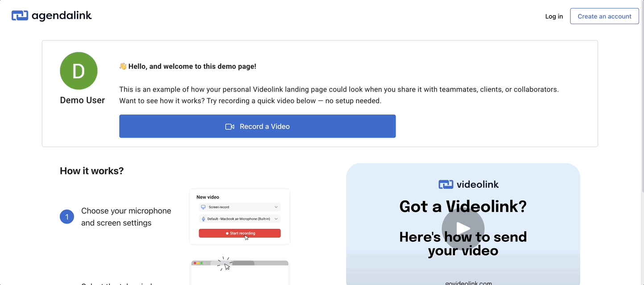Click the waving hand emoji
This screenshot has height=285, width=644.
tap(123, 67)
